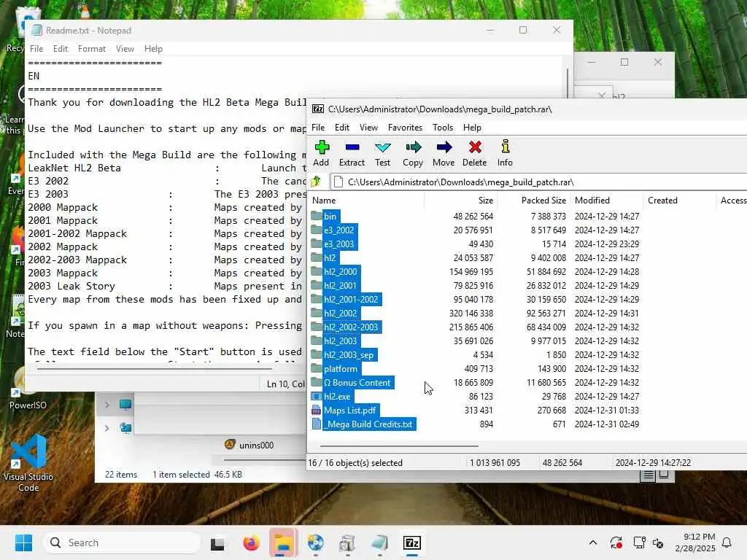Click "16 / 16 object(s) selected" status text
747x560 pixels.
click(x=355, y=462)
